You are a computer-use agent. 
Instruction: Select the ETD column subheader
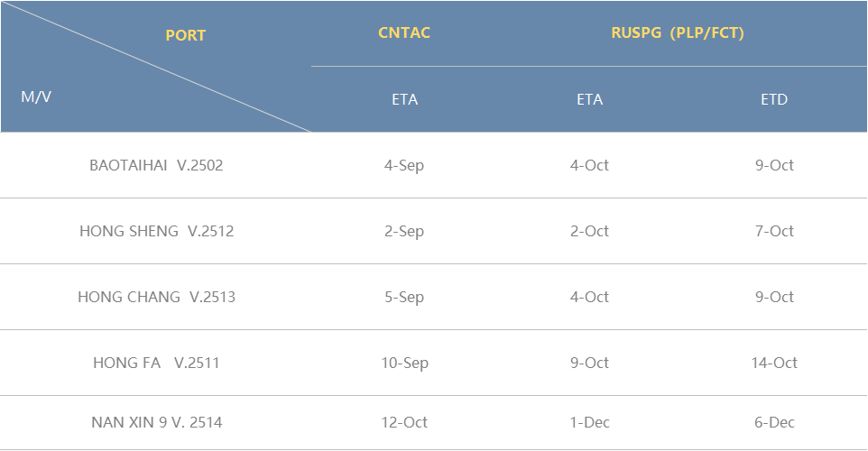click(x=774, y=99)
